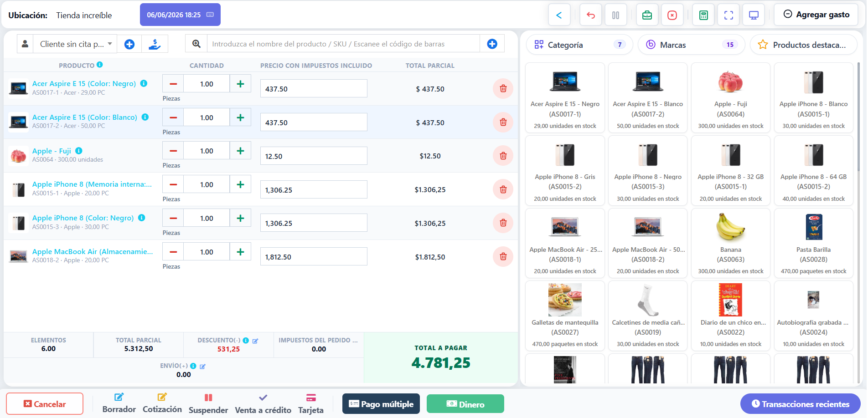Click the price field of Apple - Fuji

[x=314, y=156]
